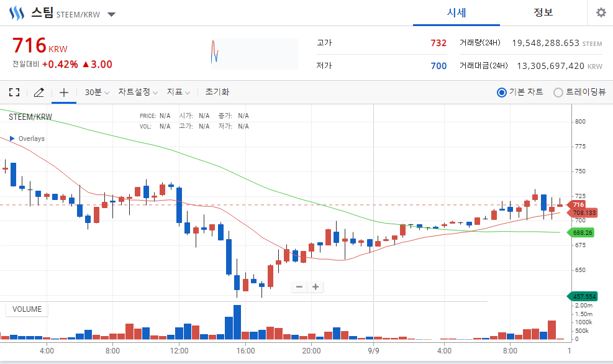
Task: Open the 차트설정 dropdown
Action: point(138,92)
